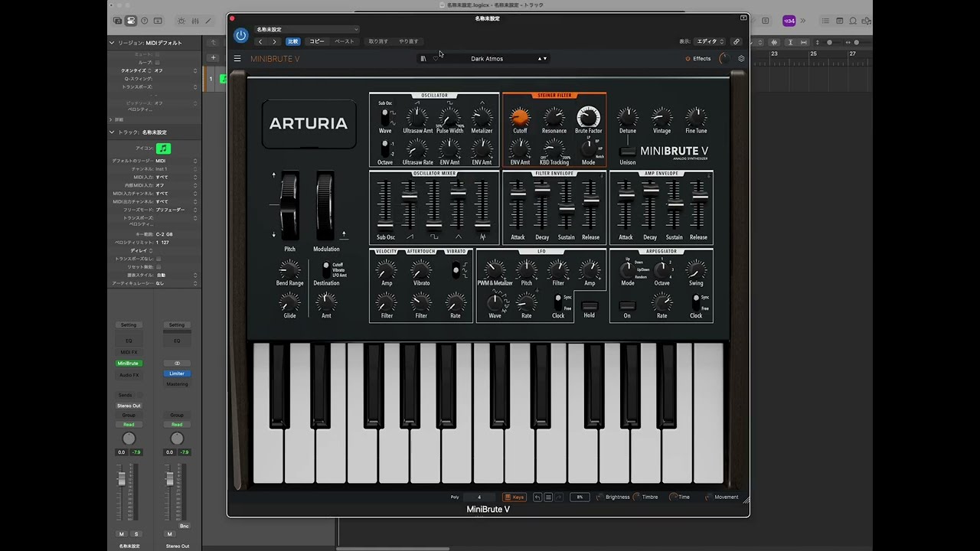Toggle the Sub Osc Wave switch
This screenshot has height=551, width=980.
tap(384, 117)
